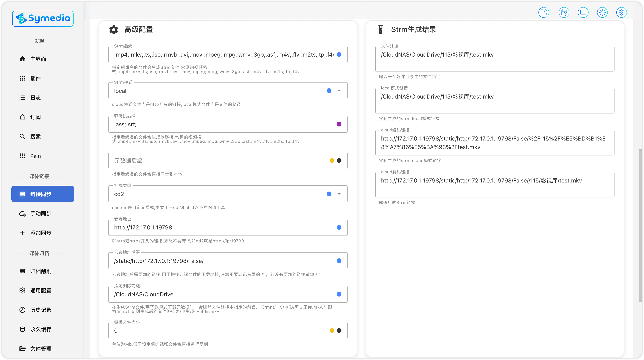Open 归档刮削 menu item
This screenshot has height=360, width=644.
[41, 271]
